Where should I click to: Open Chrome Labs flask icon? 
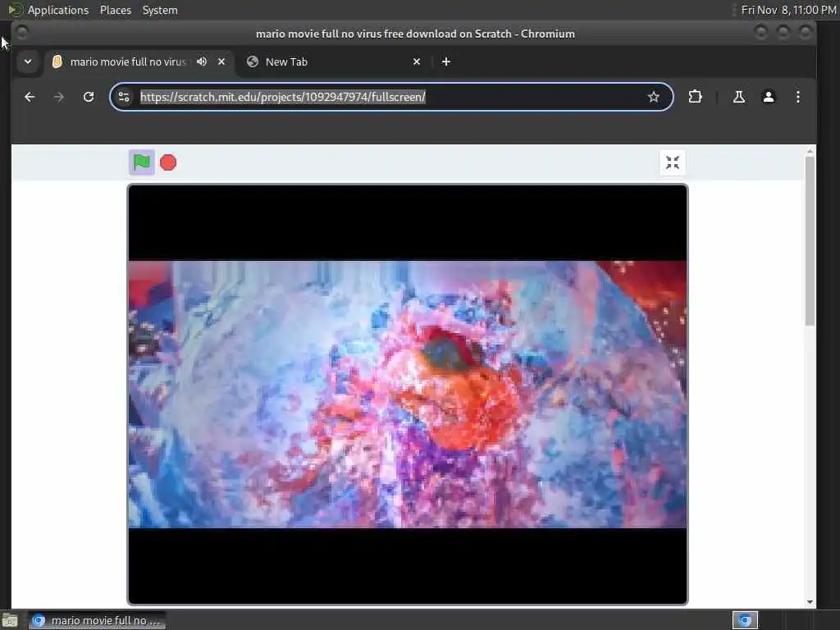pyautogui.click(x=739, y=97)
